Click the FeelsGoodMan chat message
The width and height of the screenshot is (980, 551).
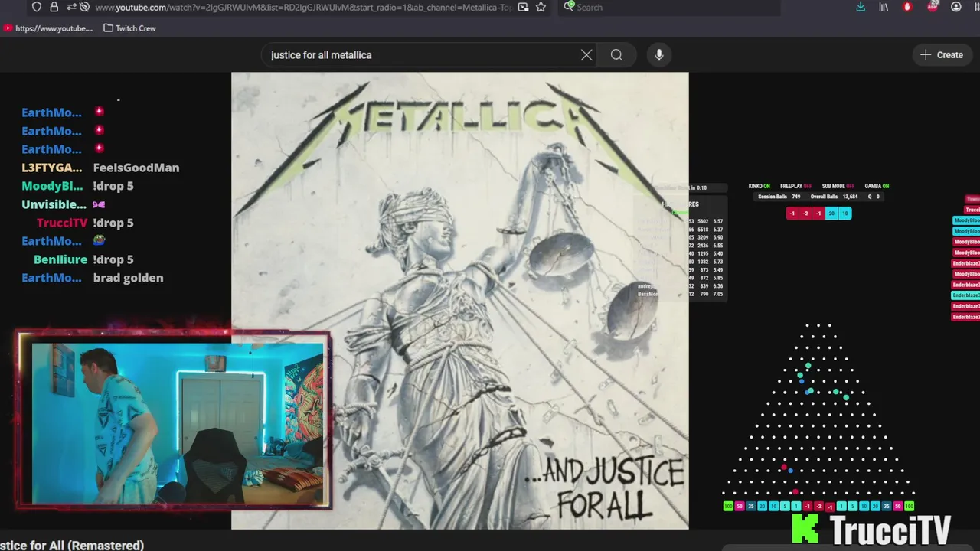136,168
